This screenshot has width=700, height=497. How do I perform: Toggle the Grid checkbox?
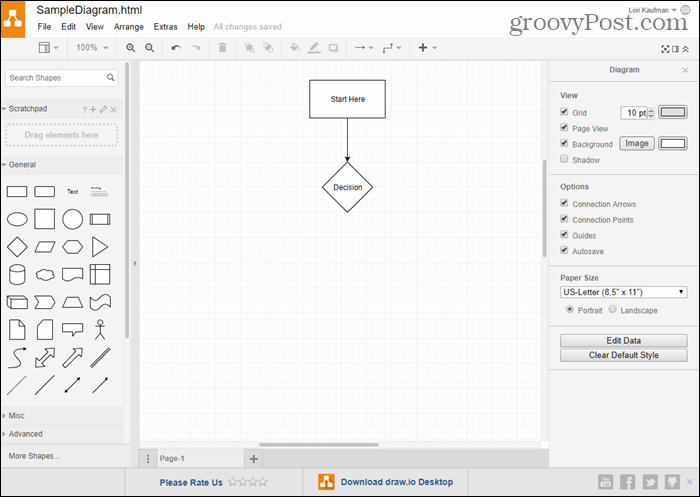pos(564,112)
